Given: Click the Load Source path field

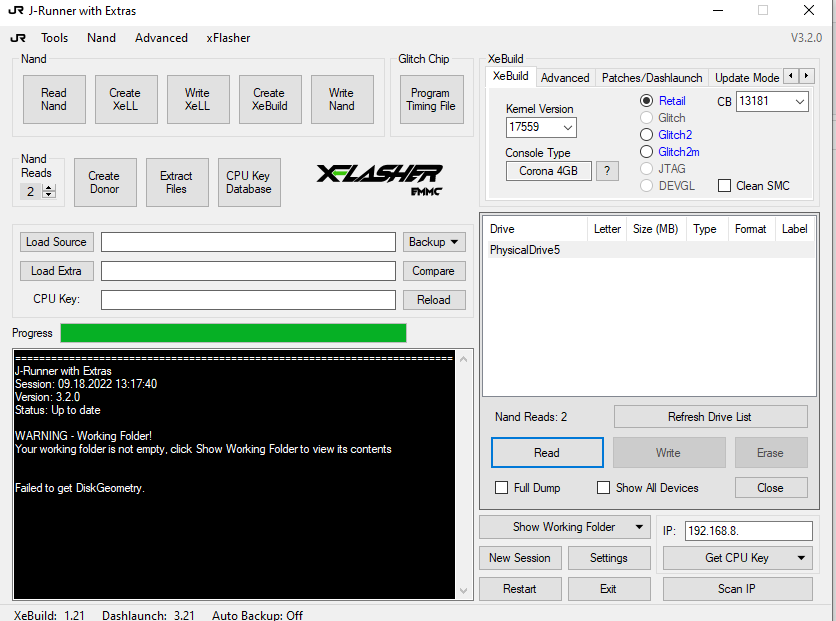Looking at the screenshot, I should [248, 242].
